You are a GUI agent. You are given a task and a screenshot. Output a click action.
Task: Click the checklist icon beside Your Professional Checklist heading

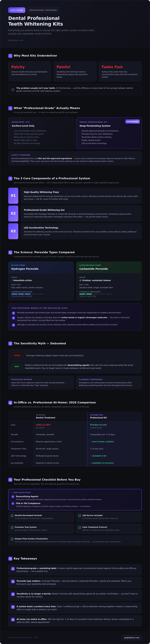point(10,479)
